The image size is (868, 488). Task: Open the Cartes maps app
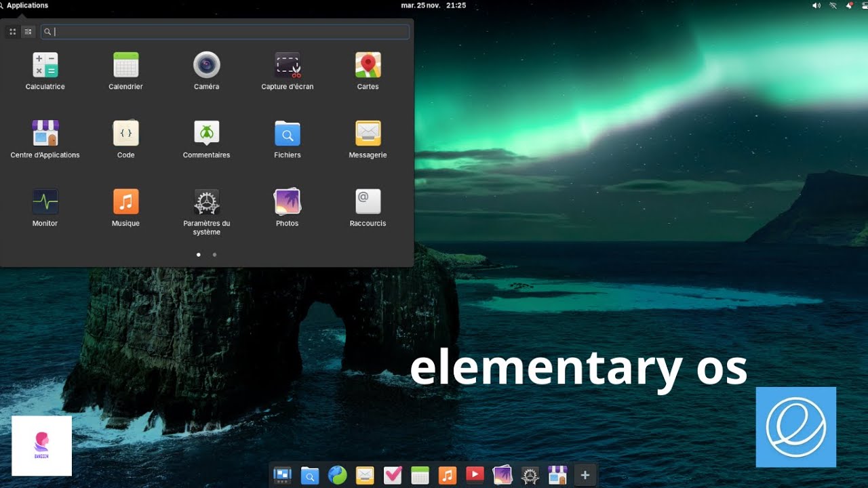point(368,70)
